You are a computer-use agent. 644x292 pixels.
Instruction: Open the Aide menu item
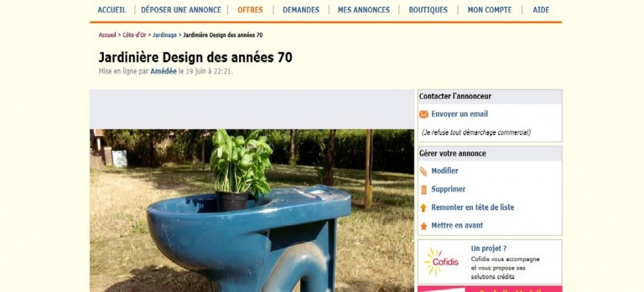click(x=541, y=10)
